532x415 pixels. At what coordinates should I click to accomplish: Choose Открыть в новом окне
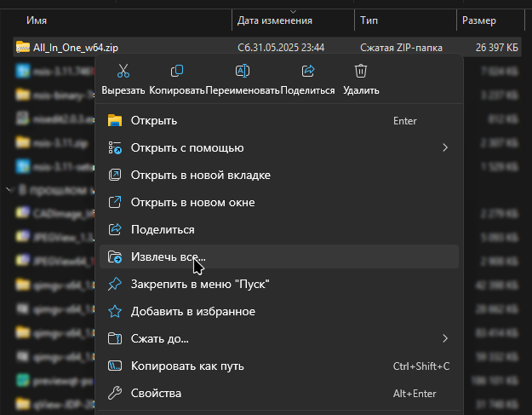(x=279, y=203)
